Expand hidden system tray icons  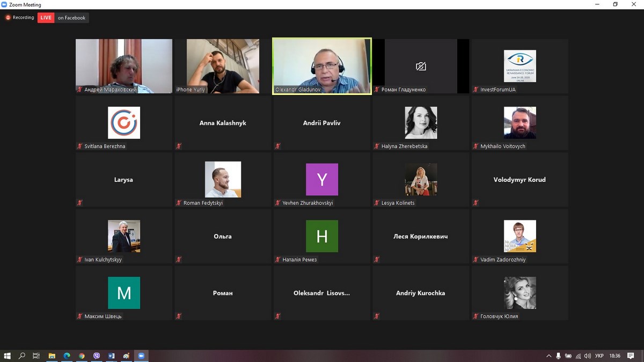[548, 356]
